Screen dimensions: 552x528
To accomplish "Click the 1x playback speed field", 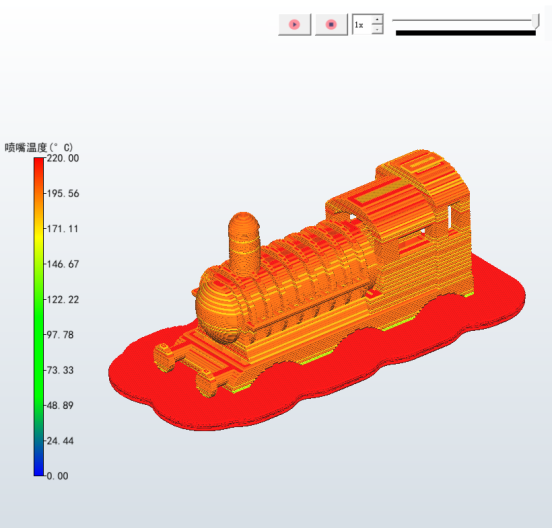I will coord(362,25).
